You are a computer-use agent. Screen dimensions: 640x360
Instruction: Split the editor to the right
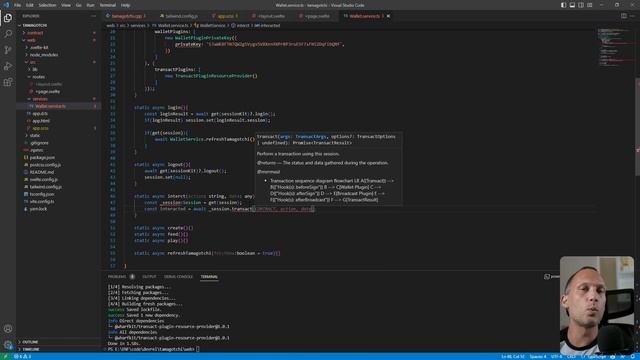tap(624, 16)
